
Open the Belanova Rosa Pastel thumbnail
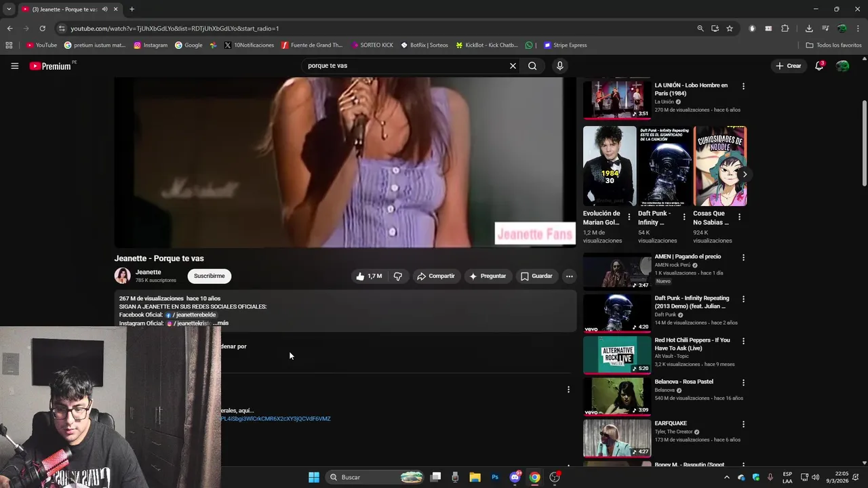click(617, 396)
